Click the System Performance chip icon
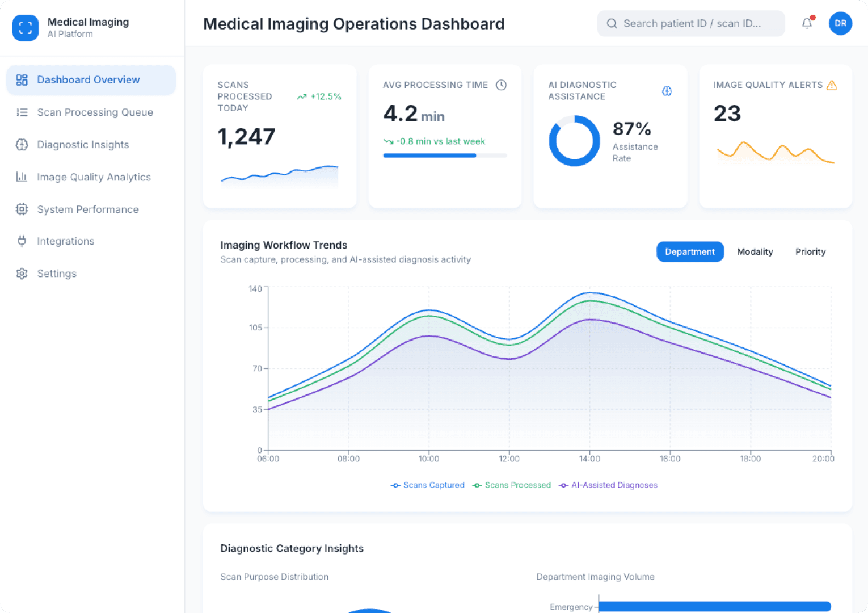Image resolution: width=868 pixels, height=613 pixels. [x=22, y=209]
